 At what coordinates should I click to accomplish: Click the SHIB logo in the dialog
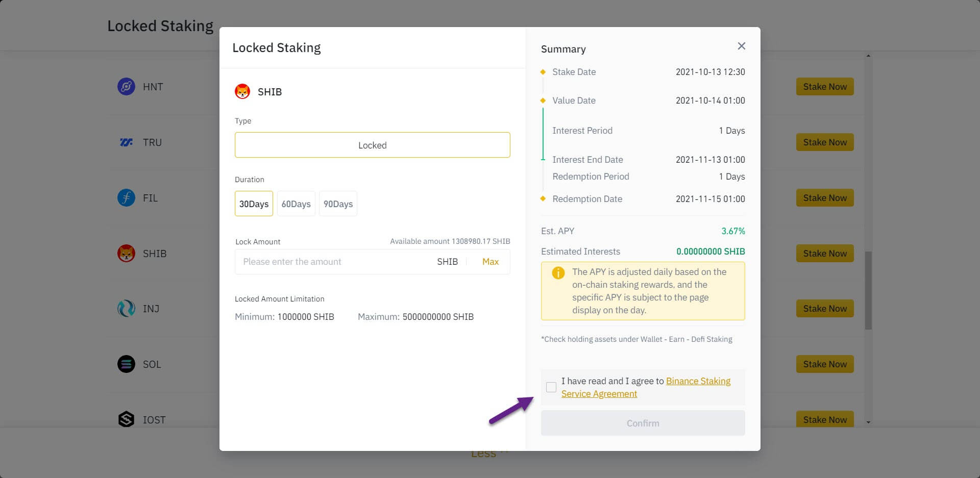pyautogui.click(x=242, y=92)
